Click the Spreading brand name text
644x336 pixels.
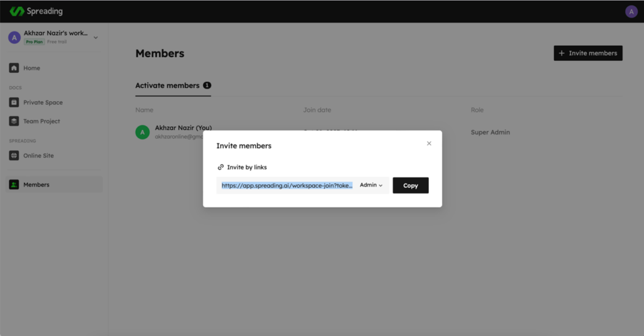tap(45, 11)
